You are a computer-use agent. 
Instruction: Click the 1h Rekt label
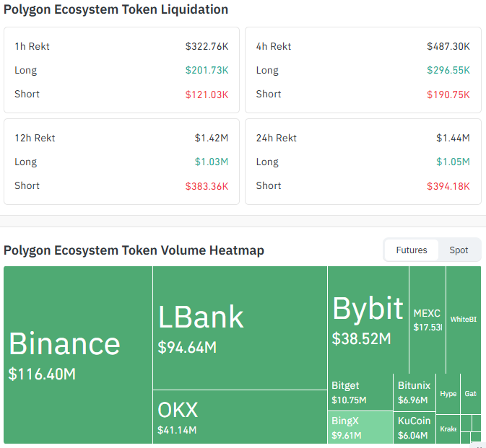click(32, 46)
